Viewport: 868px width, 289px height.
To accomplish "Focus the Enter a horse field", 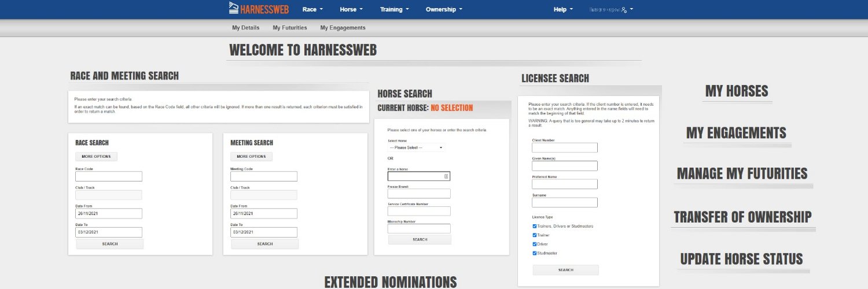I will [419, 176].
